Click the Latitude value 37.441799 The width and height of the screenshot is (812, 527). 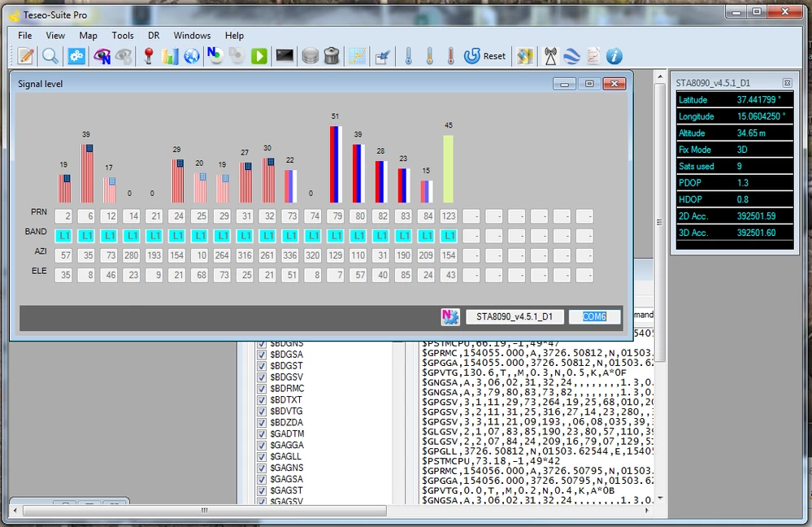tap(758, 99)
